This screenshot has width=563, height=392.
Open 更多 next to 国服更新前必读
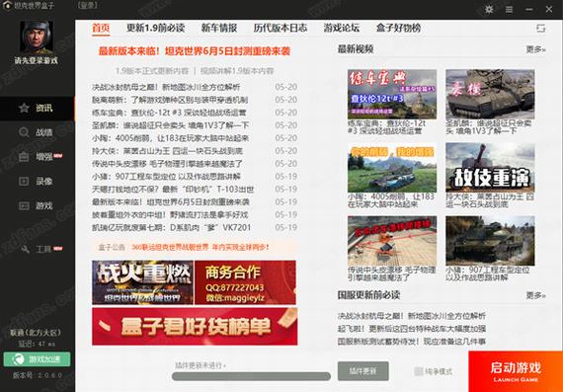[535, 295]
